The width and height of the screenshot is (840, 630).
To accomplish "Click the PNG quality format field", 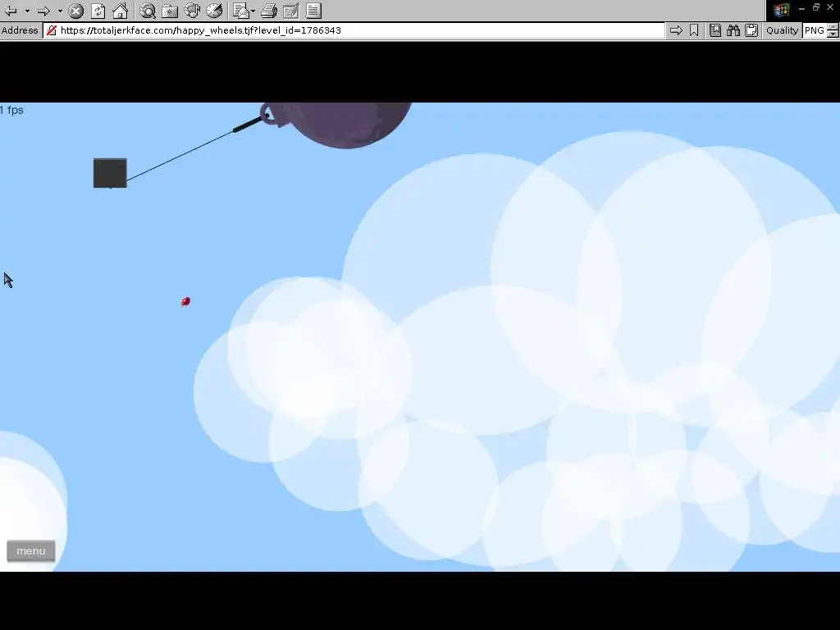I will 815,30.
